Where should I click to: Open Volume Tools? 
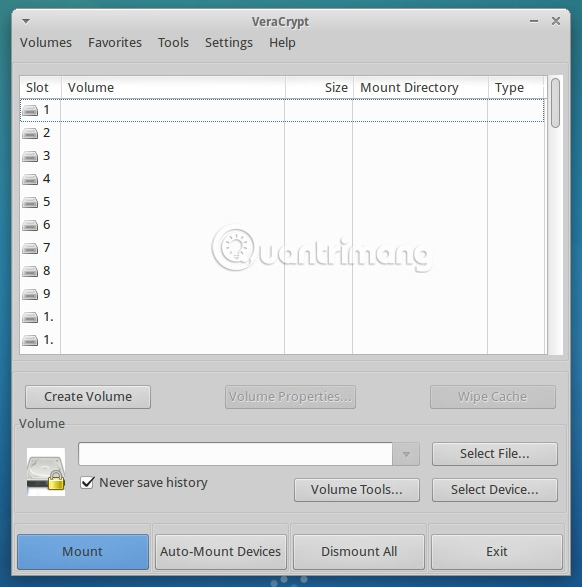coord(357,490)
